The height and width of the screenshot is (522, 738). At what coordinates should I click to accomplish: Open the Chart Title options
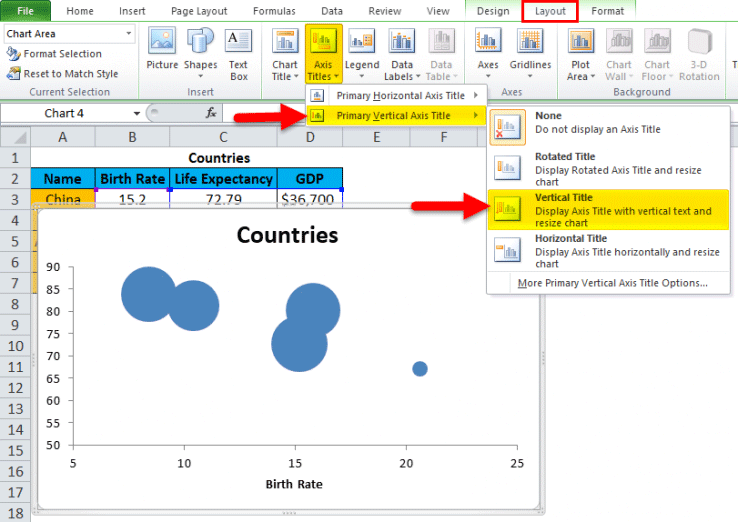coord(285,54)
